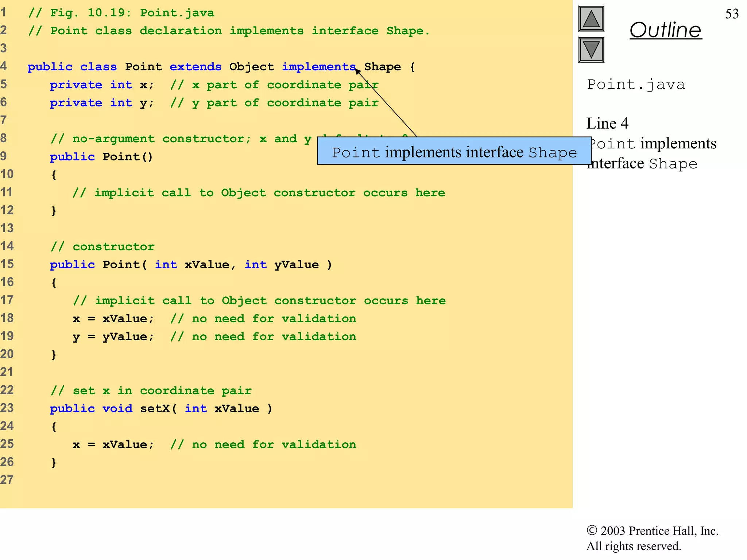Click the '// constructor' comment on line 14
This screenshot has width=747, height=560.
[x=102, y=246]
